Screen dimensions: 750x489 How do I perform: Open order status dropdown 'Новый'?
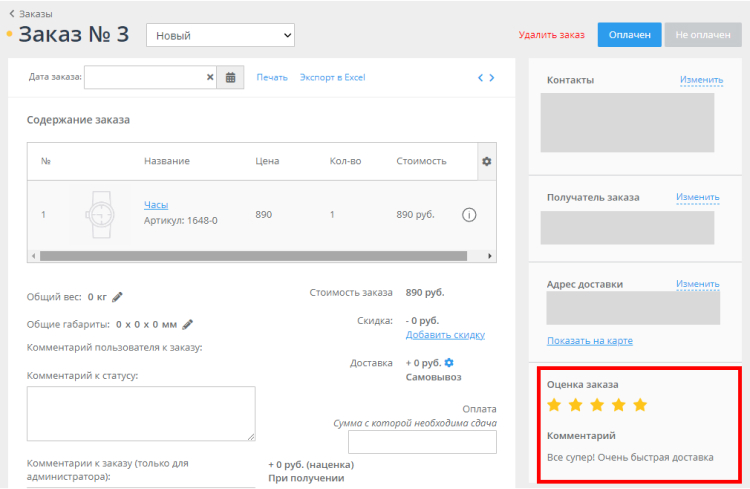pos(220,36)
